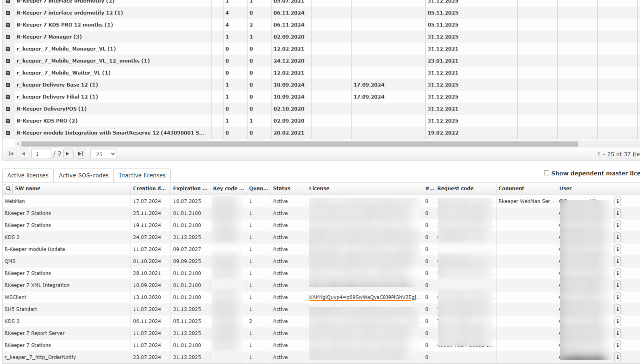This screenshot has height=364, width=640.
Task: Go to the last page of the grid
Action: pos(81,154)
